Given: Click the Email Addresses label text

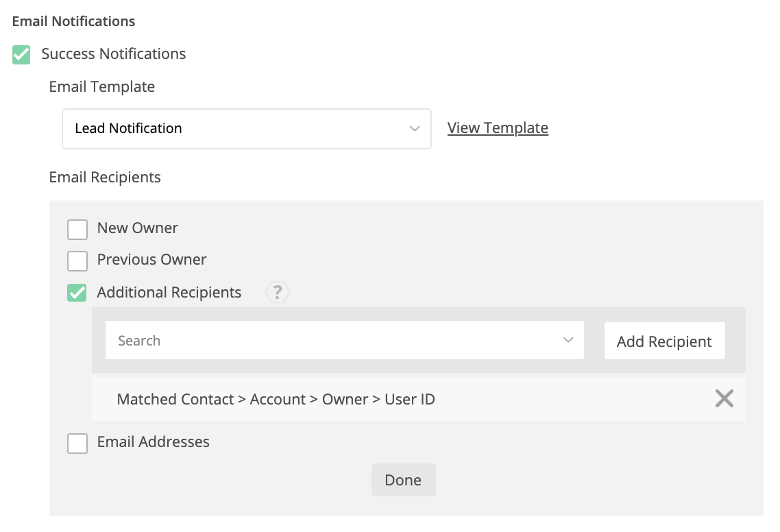Looking at the screenshot, I should click(154, 442).
